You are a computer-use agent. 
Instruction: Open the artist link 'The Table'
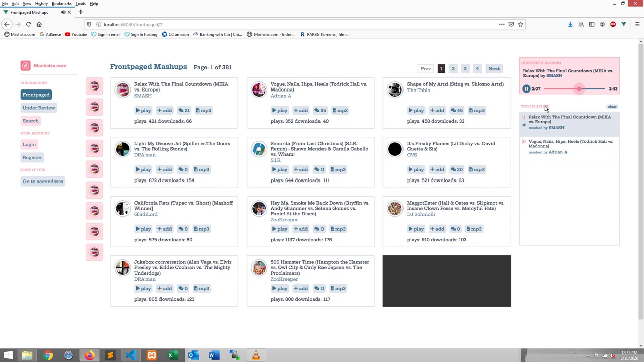[419, 90]
